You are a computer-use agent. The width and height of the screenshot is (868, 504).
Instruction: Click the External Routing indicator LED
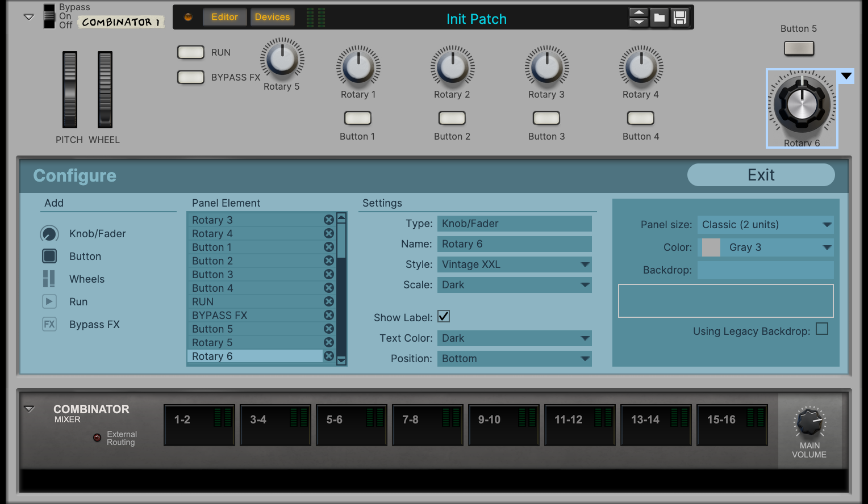tap(97, 438)
